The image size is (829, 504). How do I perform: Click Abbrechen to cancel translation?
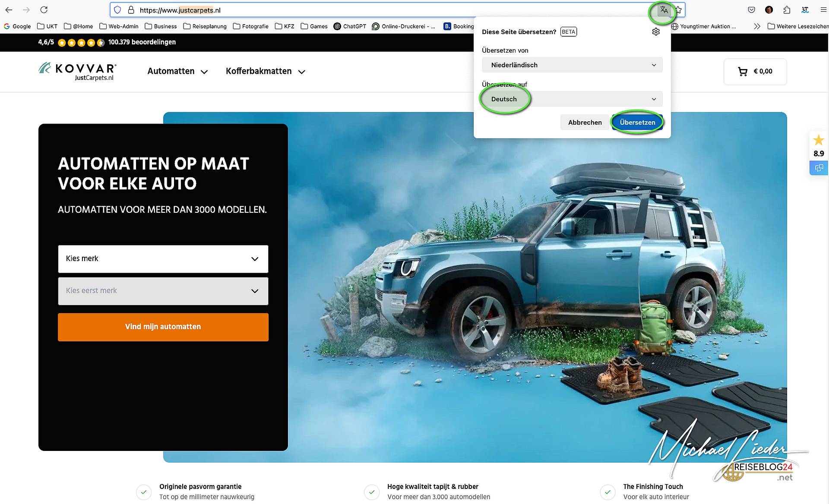point(585,122)
